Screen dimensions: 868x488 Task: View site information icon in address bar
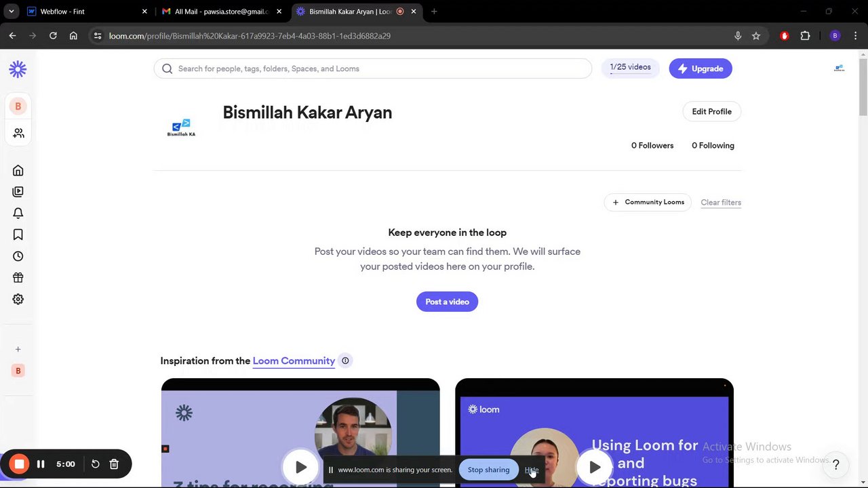pos(98,36)
